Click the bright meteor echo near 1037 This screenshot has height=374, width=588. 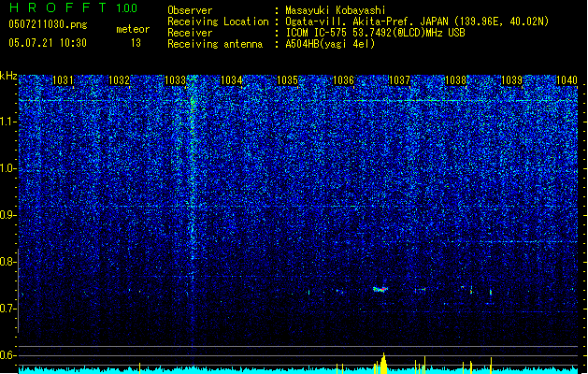(380, 289)
